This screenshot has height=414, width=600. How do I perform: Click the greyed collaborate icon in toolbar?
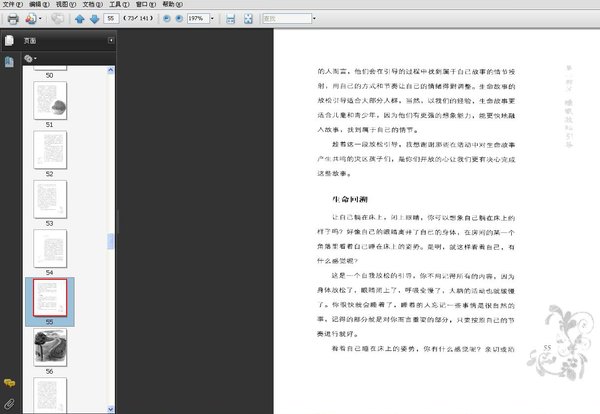(x=58, y=18)
